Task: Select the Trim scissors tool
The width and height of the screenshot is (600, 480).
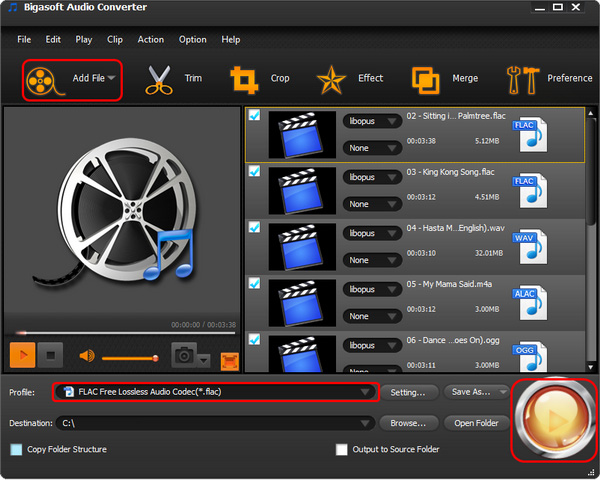Action: click(x=159, y=80)
